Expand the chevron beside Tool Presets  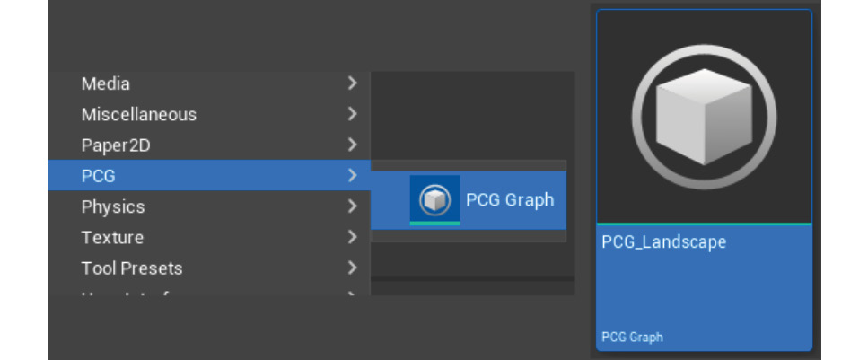(352, 268)
